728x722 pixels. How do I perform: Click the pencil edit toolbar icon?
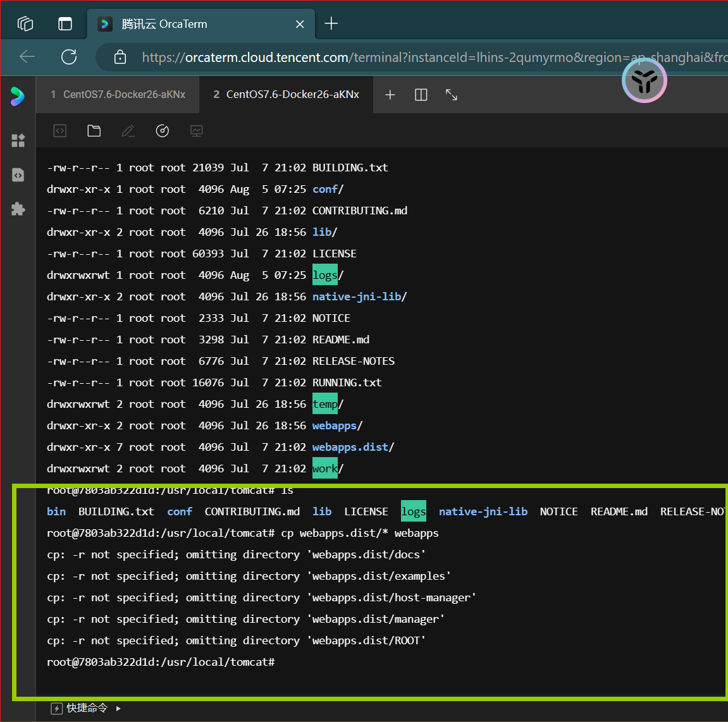pyautogui.click(x=128, y=131)
